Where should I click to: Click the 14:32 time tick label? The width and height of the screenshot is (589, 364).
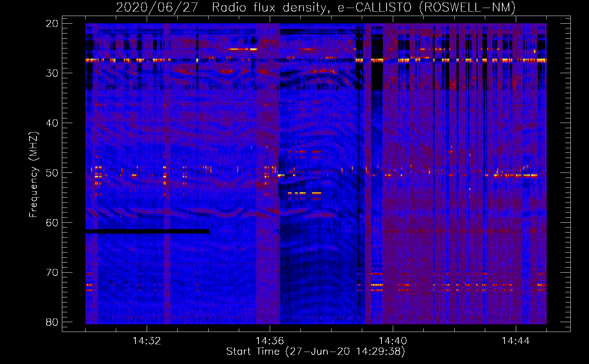(147, 341)
